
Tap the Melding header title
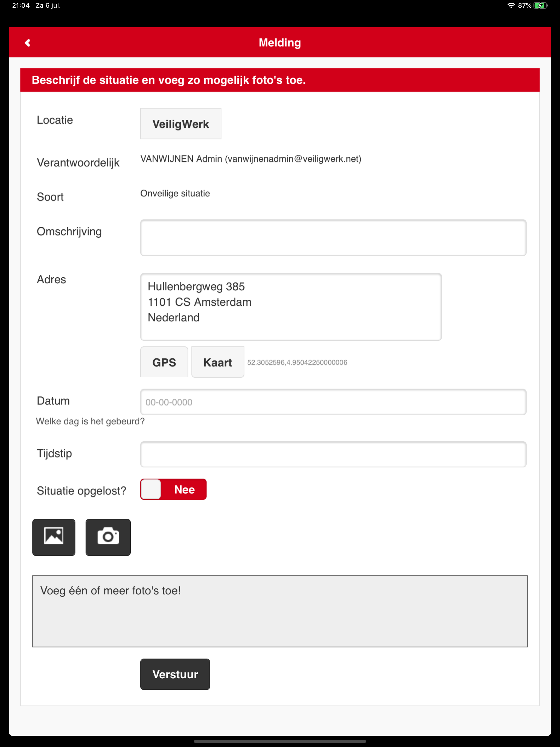pyautogui.click(x=280, y=43)
